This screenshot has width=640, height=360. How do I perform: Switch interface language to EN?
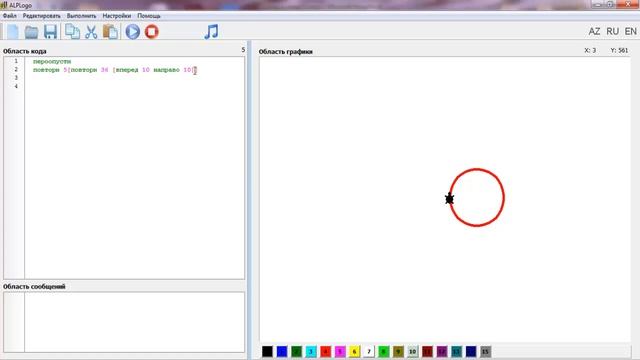pyautogui.click(x=630, y=31)
